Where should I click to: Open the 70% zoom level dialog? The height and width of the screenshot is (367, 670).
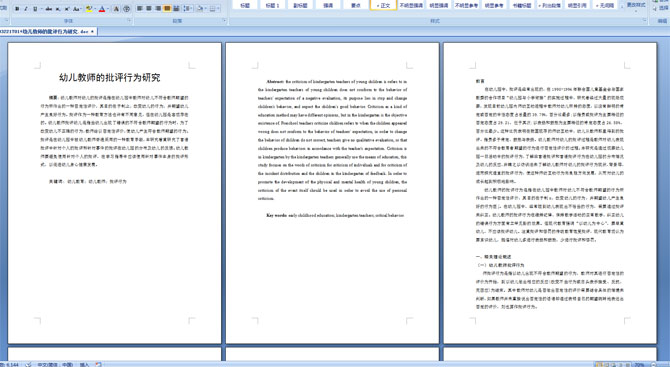coord(639,364)
